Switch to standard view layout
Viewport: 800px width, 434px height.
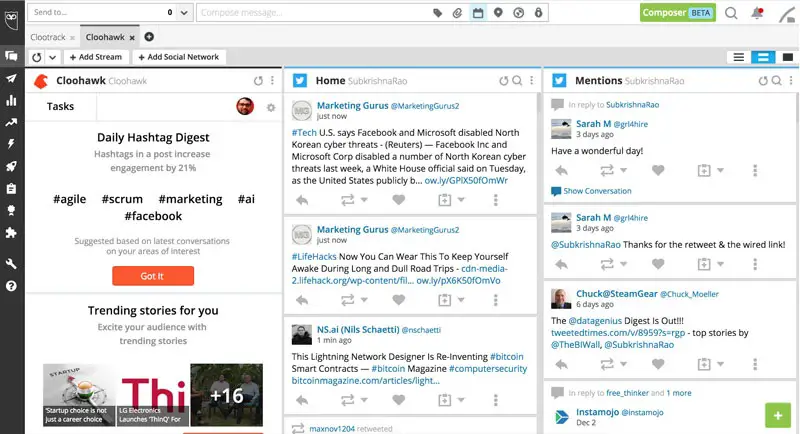763,57
